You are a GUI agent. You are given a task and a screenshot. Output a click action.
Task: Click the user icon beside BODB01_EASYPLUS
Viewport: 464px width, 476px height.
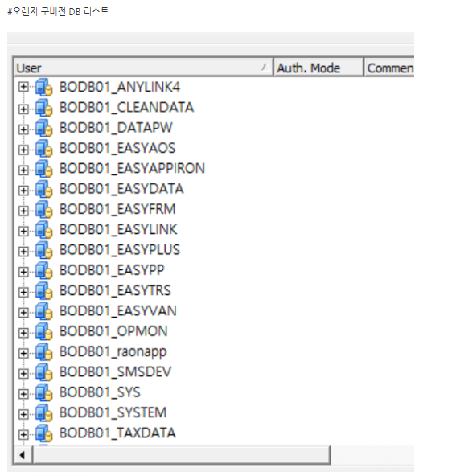pyautogui.click(x=43, y=250)
